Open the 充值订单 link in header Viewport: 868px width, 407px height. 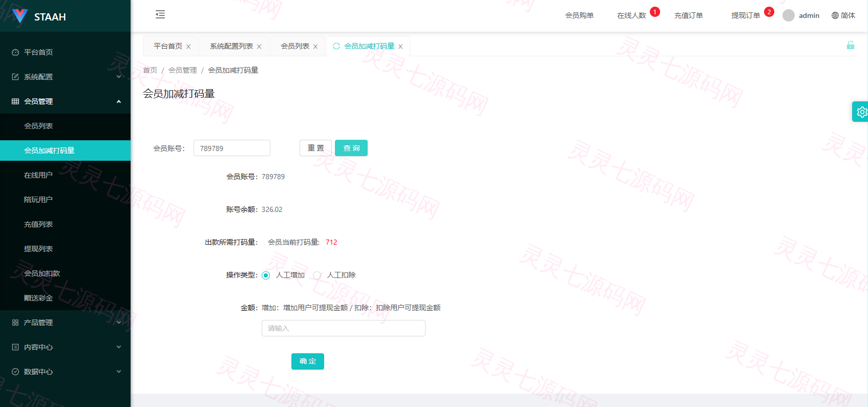click(688, 15)
